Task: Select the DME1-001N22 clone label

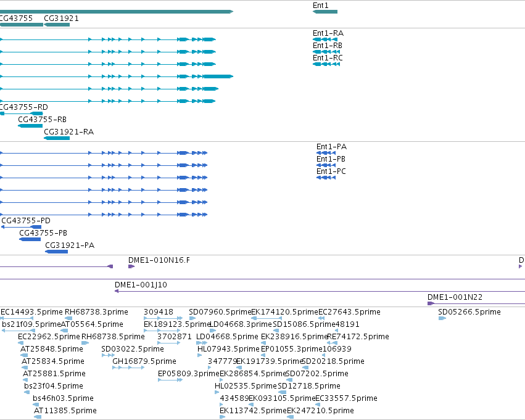Action: click(455, 297)
